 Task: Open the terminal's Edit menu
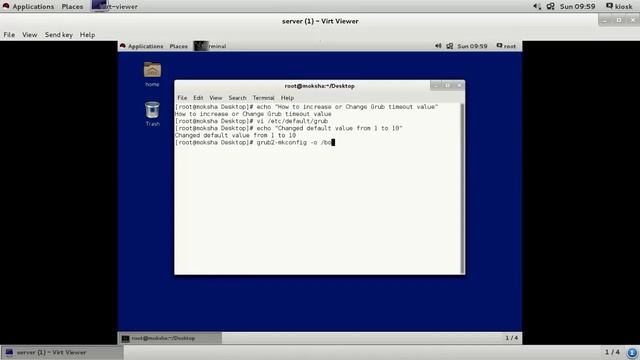click(198, 98)
